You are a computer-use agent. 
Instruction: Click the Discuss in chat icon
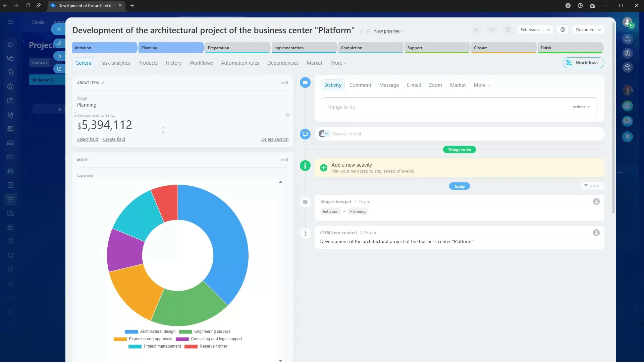[x=305, y=134]
